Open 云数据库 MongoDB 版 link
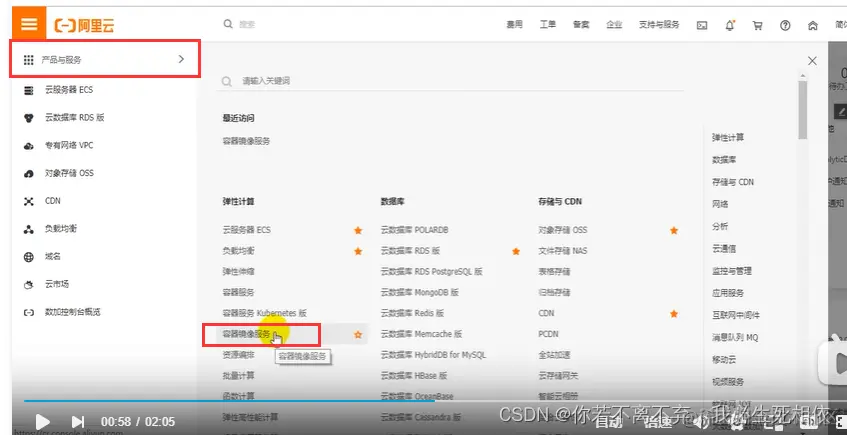Screen dimensions: 847x435 tap(420, 292)
